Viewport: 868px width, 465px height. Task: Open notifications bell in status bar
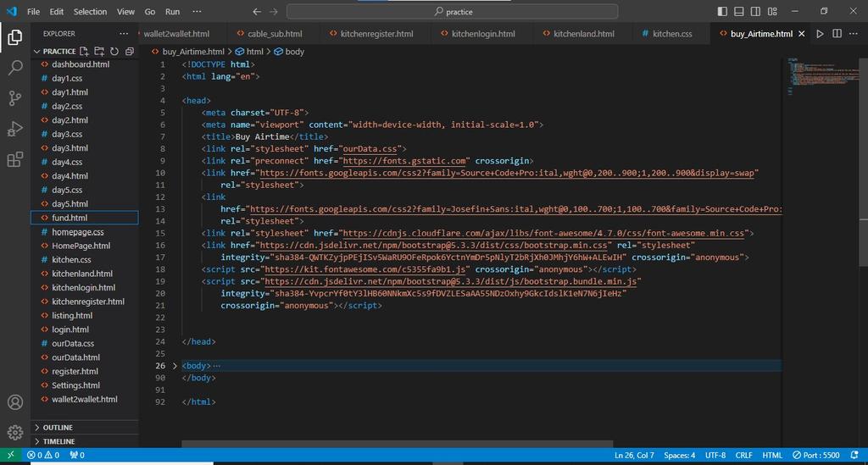click(x=854, y=455)
